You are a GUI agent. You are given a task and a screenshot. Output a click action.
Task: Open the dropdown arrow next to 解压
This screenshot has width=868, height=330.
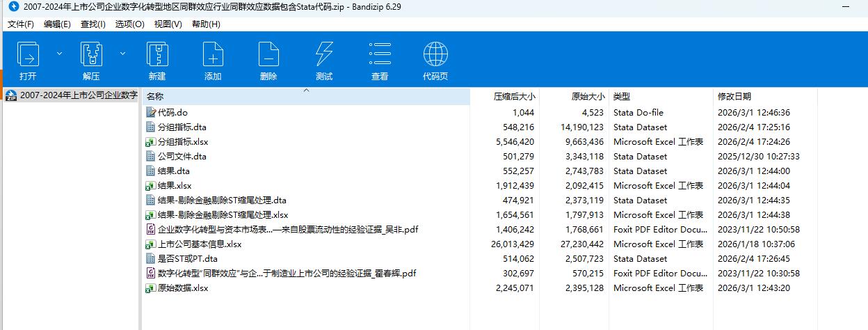pos(122,53)
